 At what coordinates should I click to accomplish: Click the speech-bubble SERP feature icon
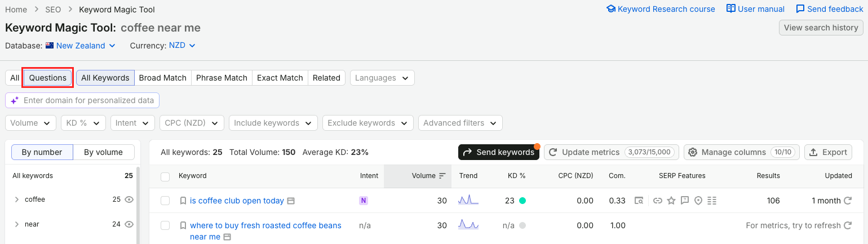(684, 201)
